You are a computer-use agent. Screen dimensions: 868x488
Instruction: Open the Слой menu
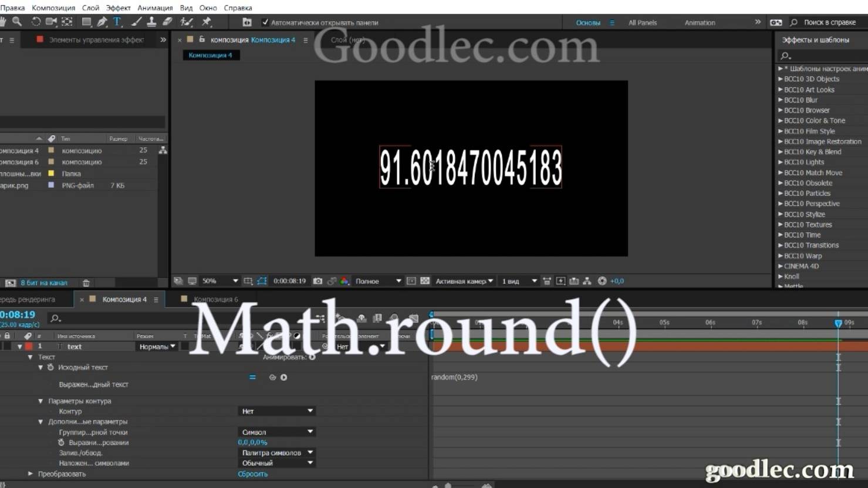coord(90,8)
